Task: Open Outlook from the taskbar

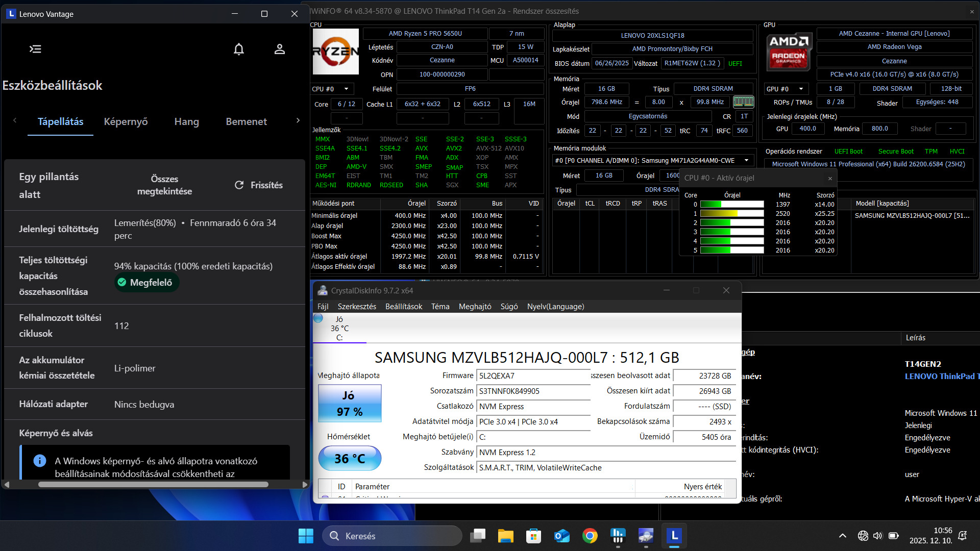Action: tap(561, 536)
